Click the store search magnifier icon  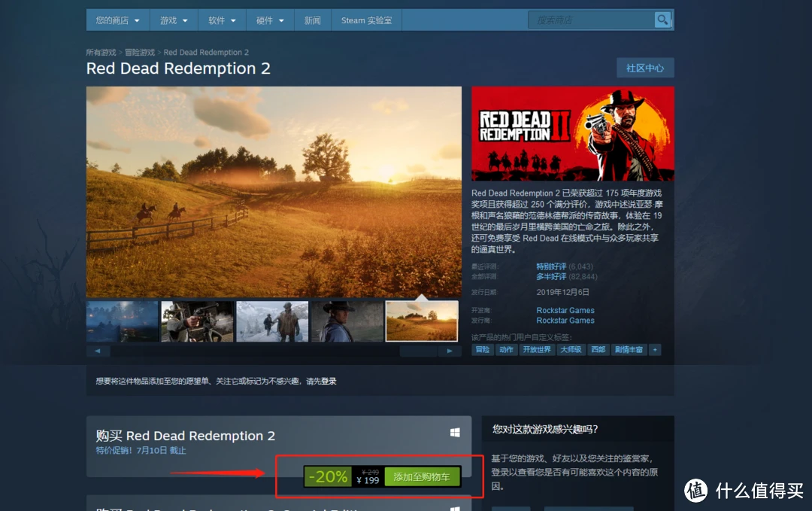[662, 20]
